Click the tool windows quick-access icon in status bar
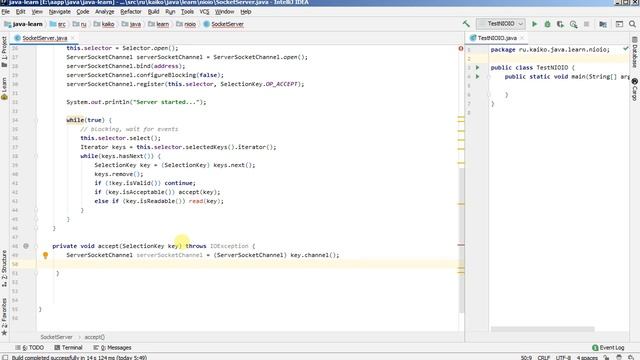 click(5, 357)
